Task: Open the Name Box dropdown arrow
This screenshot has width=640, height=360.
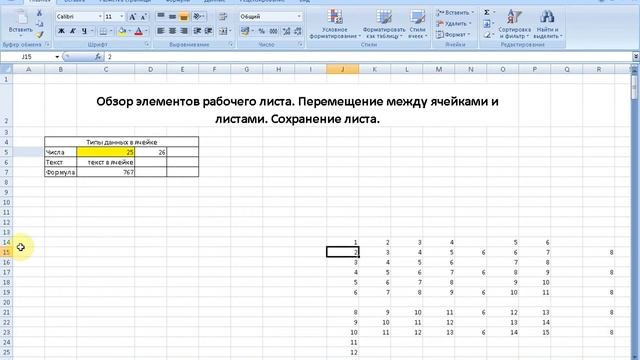Action: [57, 57]
